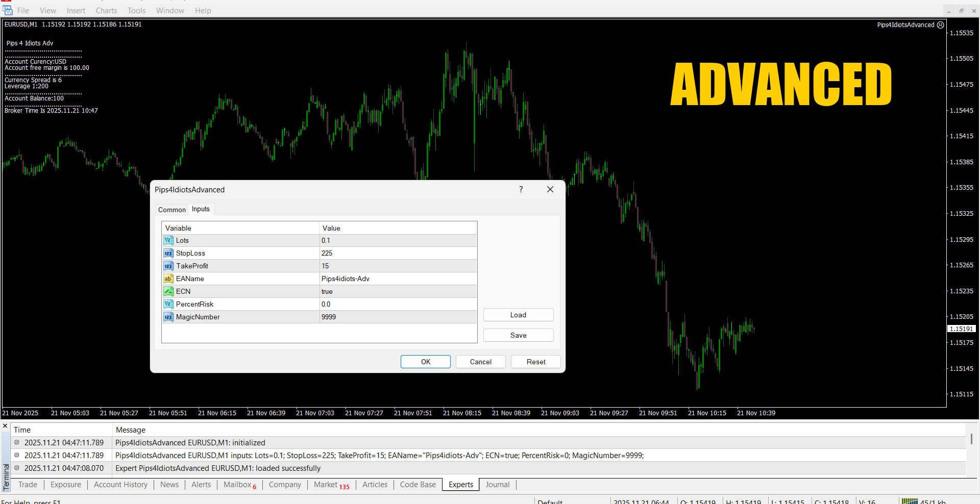
Task: Click the EURUSD,M1 chart title text
Action: click(21, 24)
